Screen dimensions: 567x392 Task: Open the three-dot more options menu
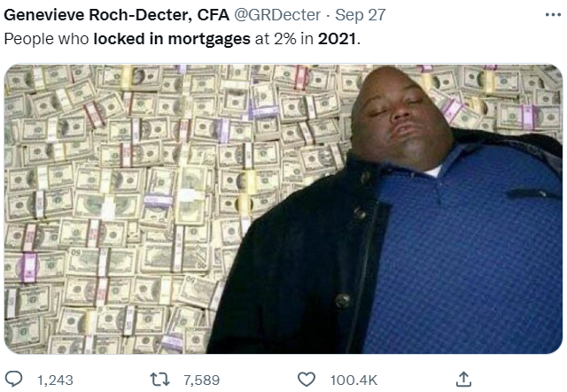pos(553,15)
